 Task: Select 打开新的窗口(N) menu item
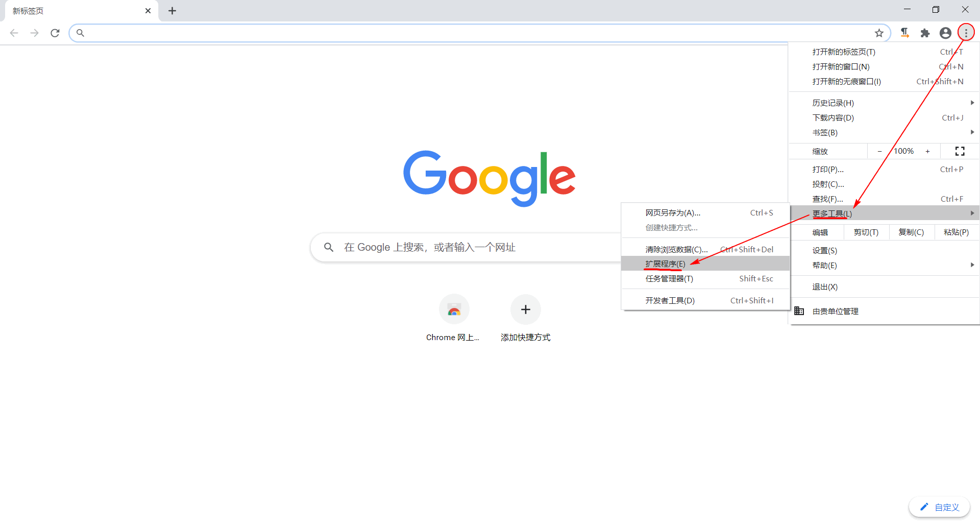(885, 67)
